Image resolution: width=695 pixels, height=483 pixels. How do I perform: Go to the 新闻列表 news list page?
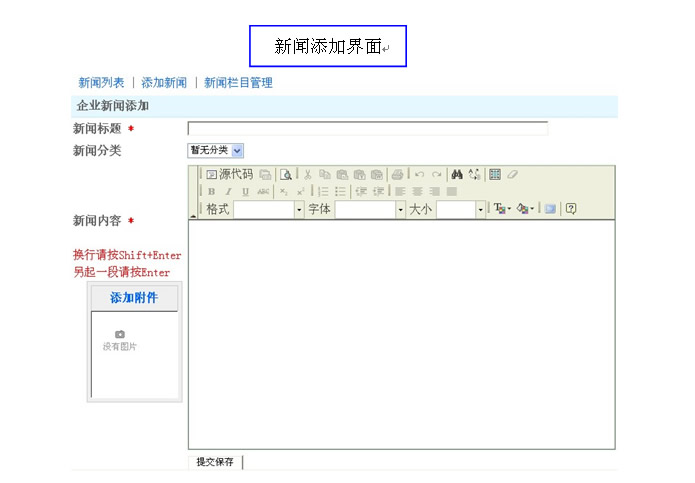pyautogui.click(x=101, y=83)
